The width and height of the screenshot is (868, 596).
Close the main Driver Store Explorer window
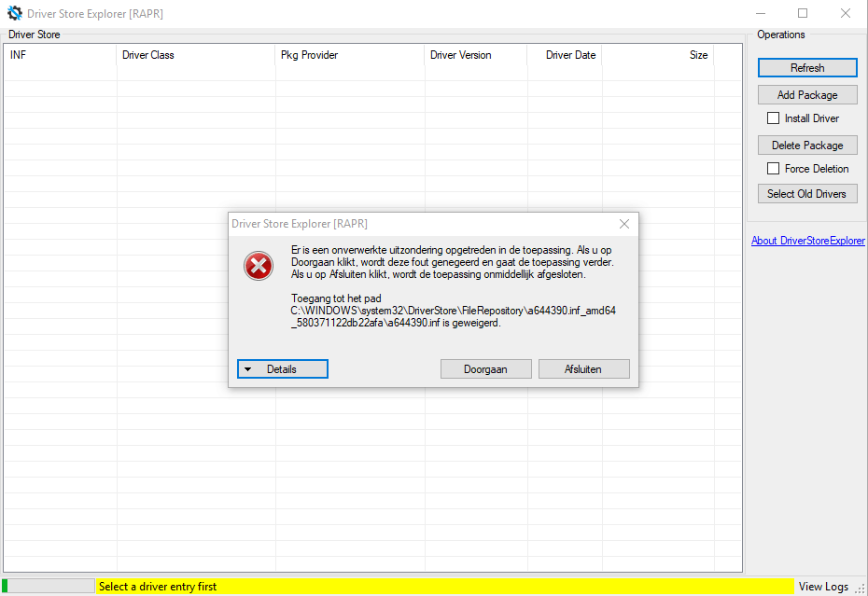tap(846, 13)
